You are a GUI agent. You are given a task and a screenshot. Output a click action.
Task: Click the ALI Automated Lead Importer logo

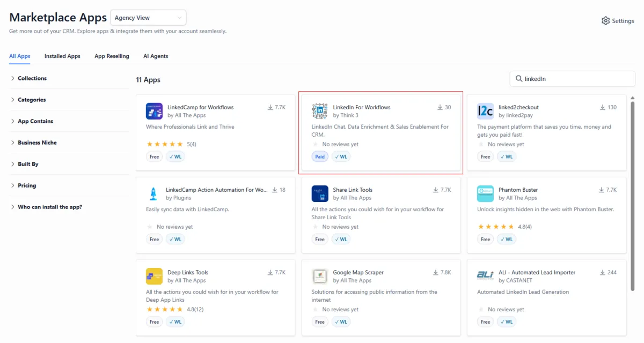[x=485, y=275]
